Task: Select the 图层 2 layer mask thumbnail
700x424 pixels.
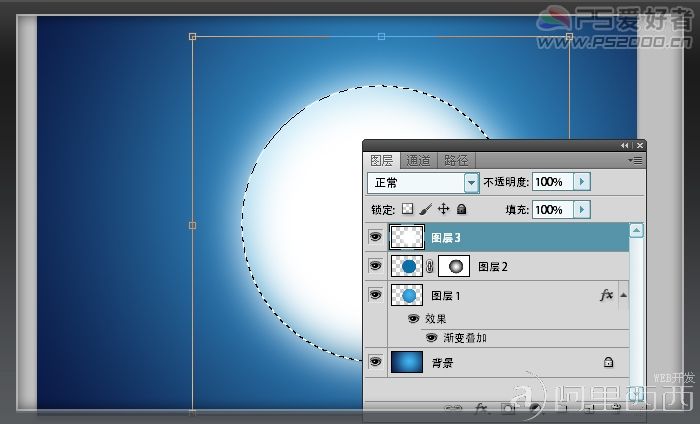Action: (x=454, y=266)
